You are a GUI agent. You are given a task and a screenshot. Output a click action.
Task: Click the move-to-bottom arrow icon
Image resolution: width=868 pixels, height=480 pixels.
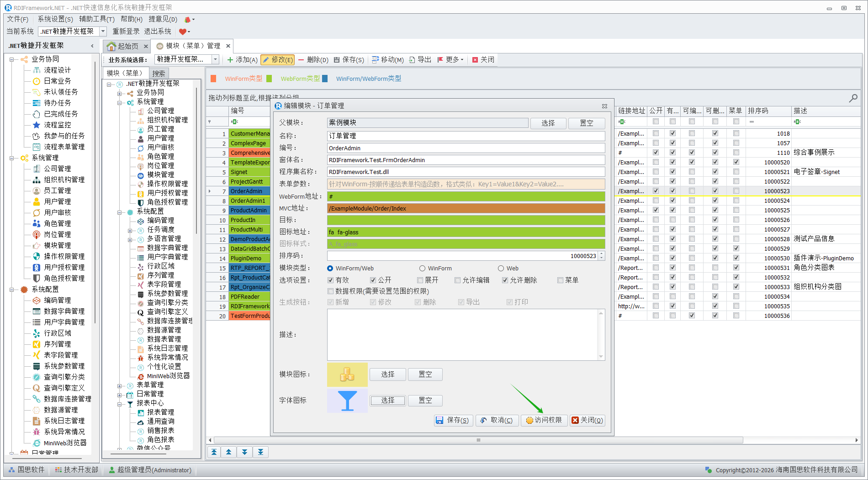(260, 452)
